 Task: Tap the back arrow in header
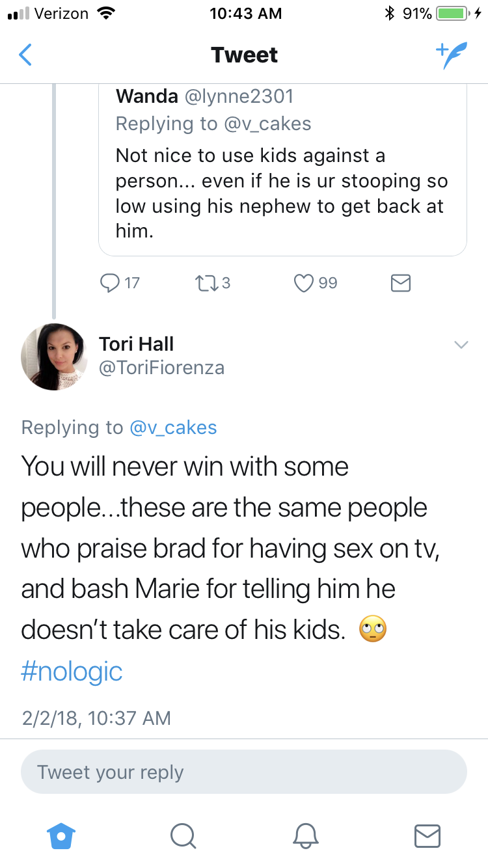(x=25, y=55)
